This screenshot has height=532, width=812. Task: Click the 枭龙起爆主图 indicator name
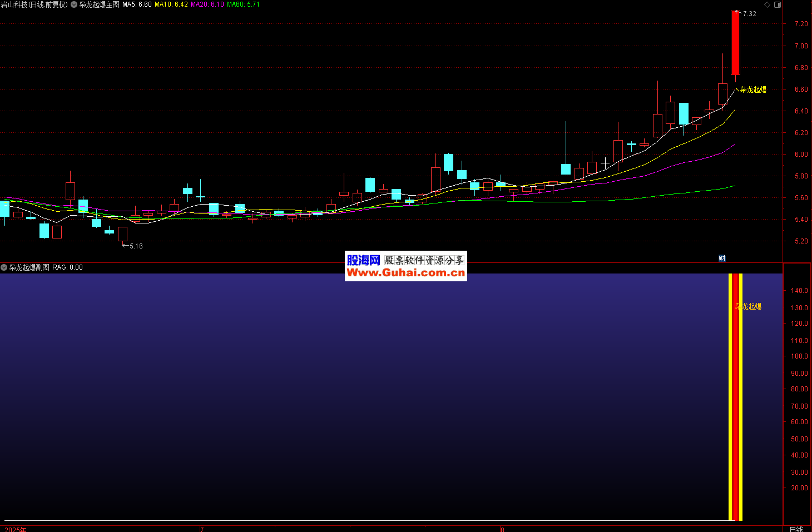99,4
